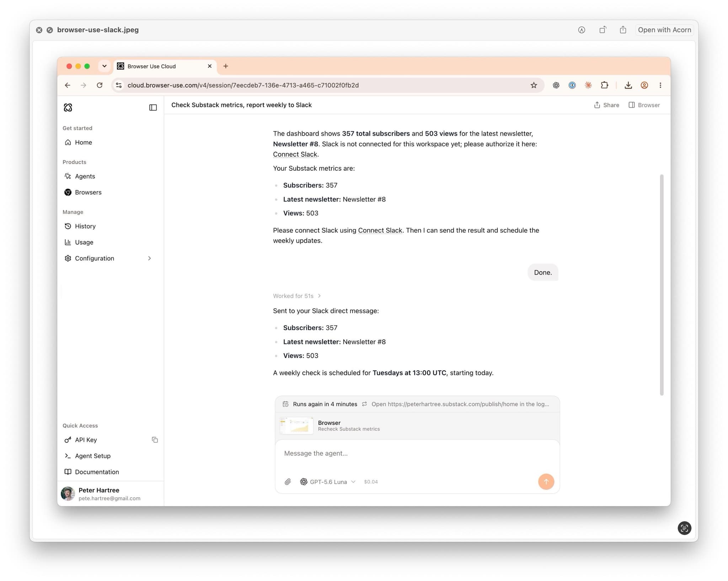Viewport: 728px width, 581px height.
Task: Open the tab search dropdown arrow
Action: 104,66
